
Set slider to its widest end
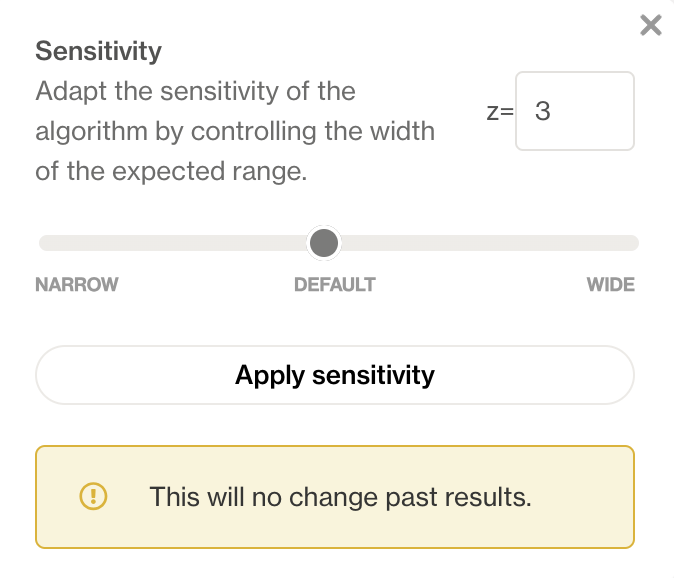[635, 243]
